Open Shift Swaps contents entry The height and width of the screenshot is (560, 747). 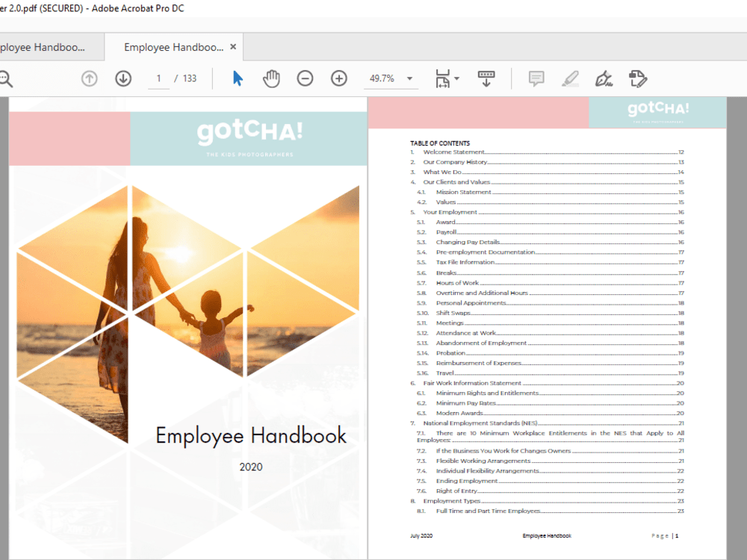(x=551, y=313)
